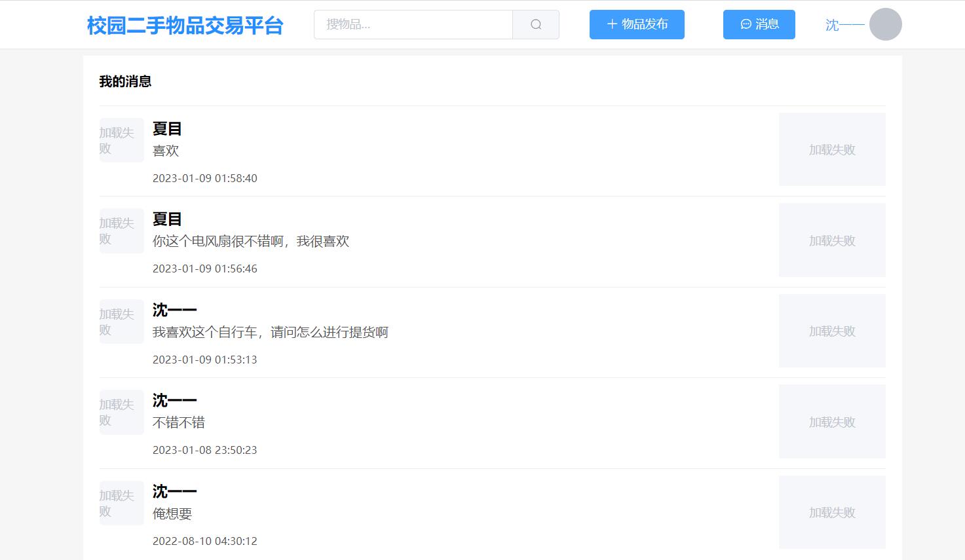
Task: Open item thumbnail for the 不错不错 message
Action: click(832, 422)
